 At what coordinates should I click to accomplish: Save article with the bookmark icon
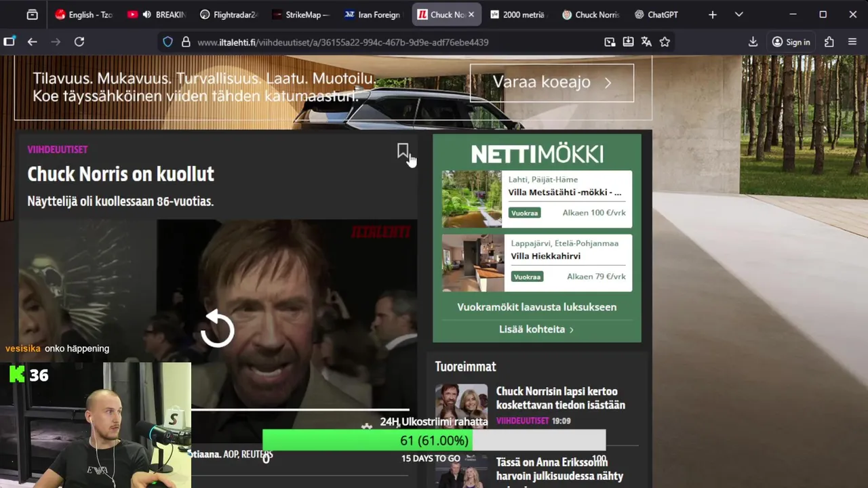pyautogui.click(x=403, y=151)
